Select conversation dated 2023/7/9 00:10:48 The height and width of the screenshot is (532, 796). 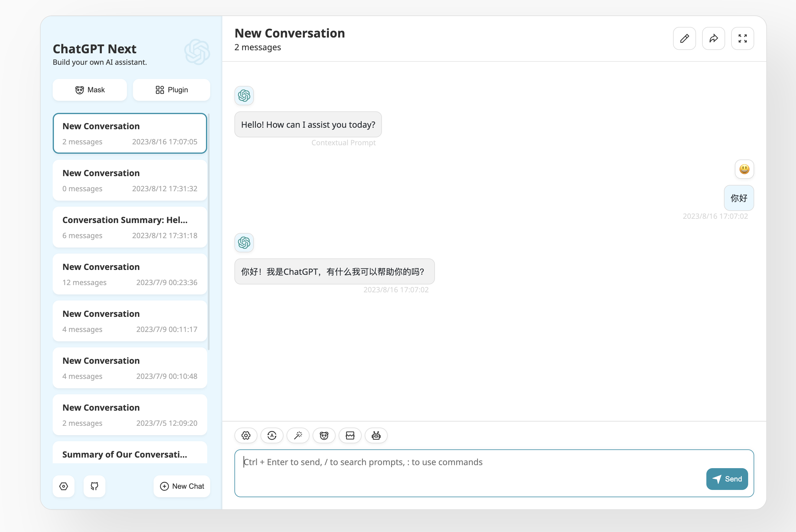click(x=130, y=368)
